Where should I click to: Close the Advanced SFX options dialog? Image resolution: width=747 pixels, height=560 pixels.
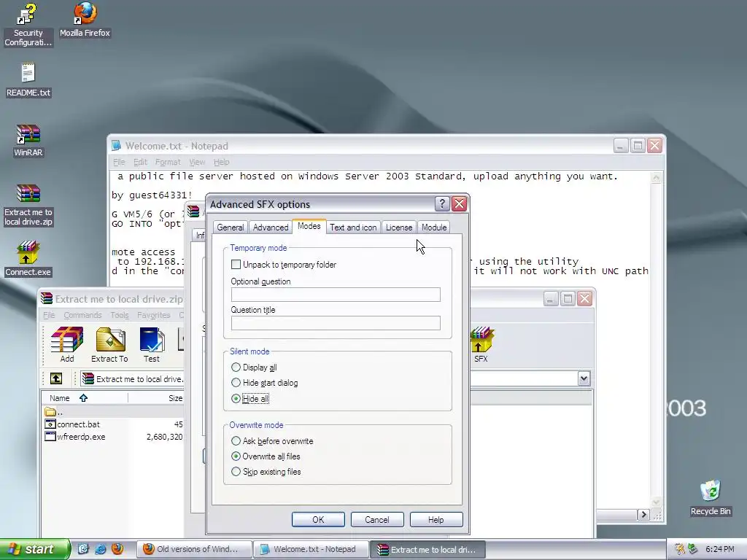click(x=459, y=204)
